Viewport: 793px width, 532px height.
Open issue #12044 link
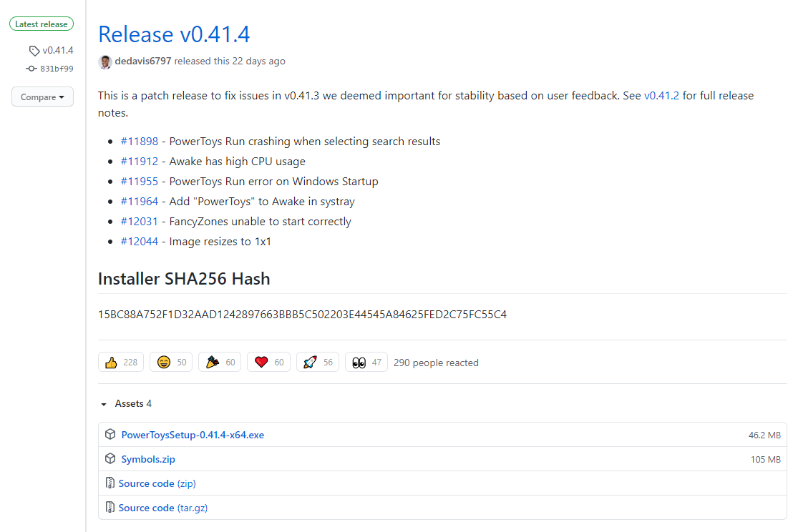click(139, 242)
